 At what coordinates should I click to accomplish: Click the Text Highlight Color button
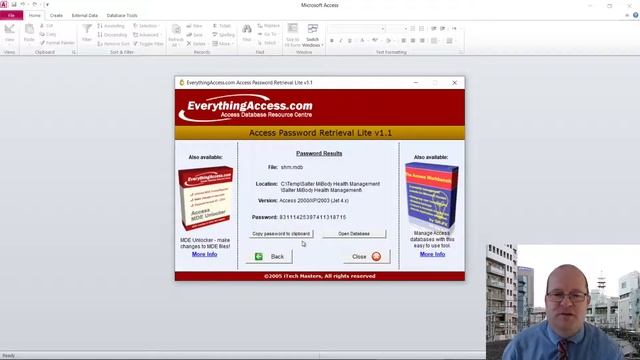[376, 41]
